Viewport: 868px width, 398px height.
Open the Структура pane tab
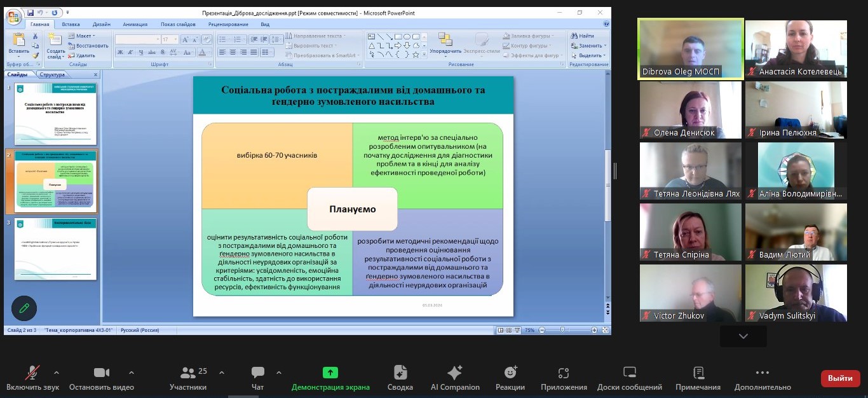pyautogui.click(x=52, y=74)
